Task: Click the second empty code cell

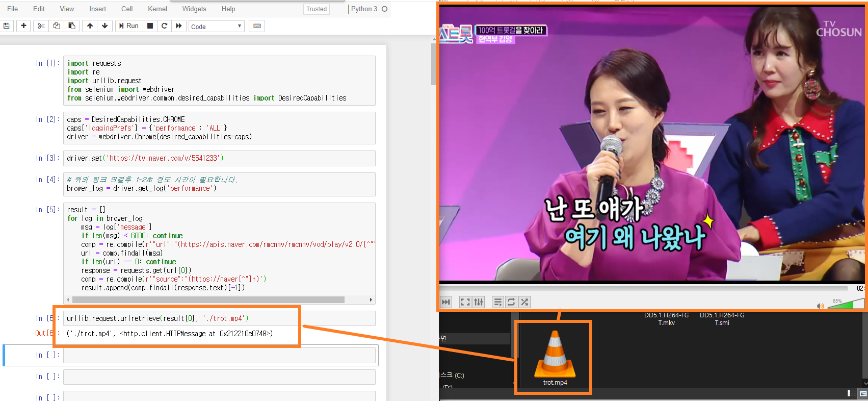Action: pyautogui.click(x=219, y=377)
